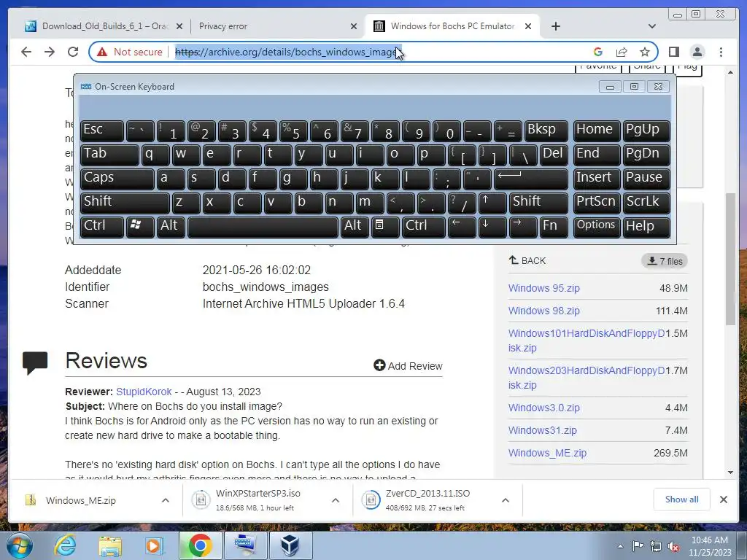747x560 pixels.
Task: Click Add Review plus icon
Action: (379, 365)
